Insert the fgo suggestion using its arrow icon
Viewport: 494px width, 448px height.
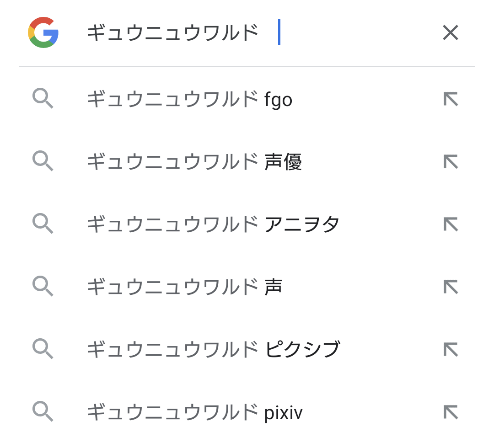pos(451,99)
